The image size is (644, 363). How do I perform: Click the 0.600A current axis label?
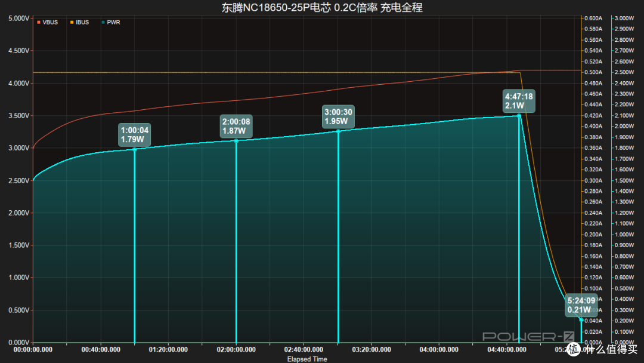(593, 18)
